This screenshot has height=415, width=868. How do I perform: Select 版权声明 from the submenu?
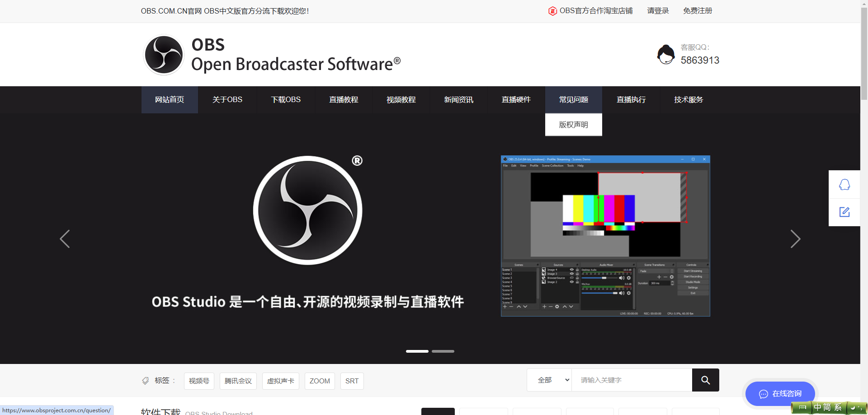[574, 125]
